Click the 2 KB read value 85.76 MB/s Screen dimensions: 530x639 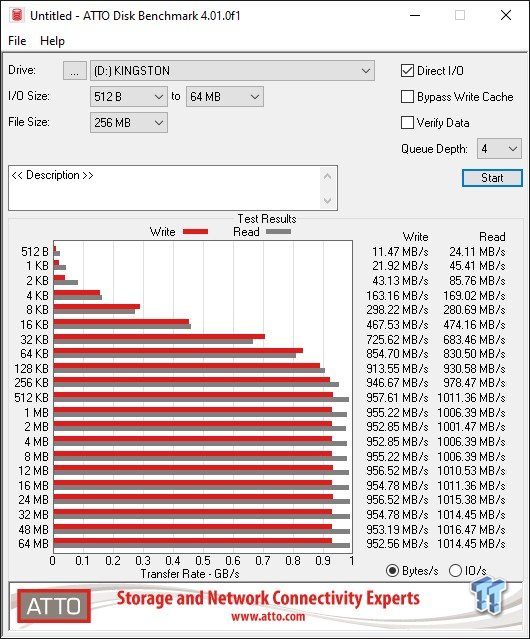(477, 281)
